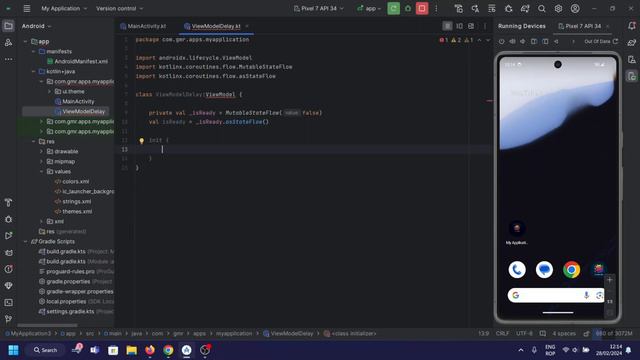Open the Project tool window icon

[x=8, y=26]
